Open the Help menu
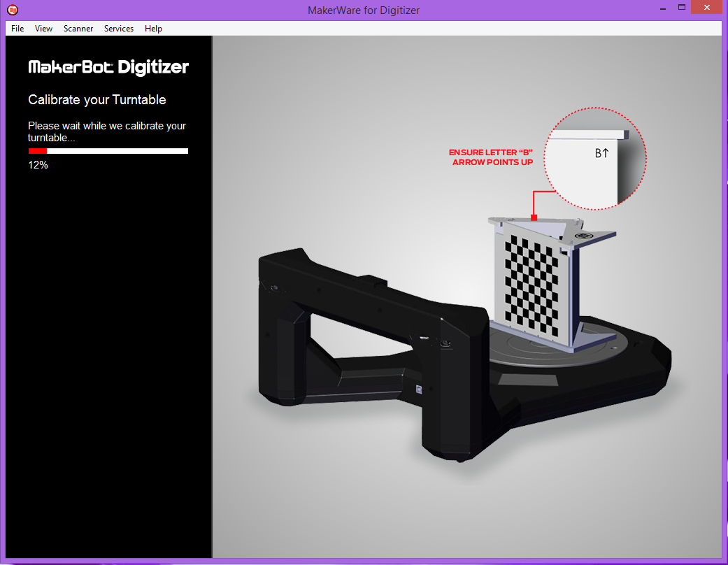Screen dimensions: 728x565 (x=153, y=29)
